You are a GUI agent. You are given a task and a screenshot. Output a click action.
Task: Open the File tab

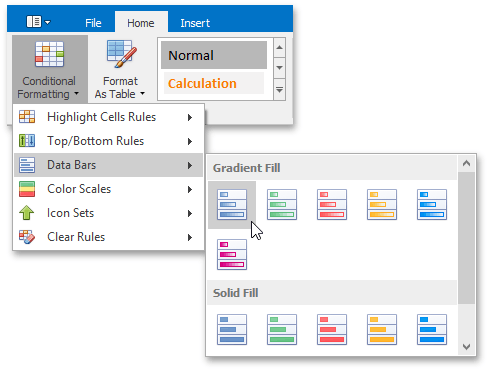tap(93, 23)
